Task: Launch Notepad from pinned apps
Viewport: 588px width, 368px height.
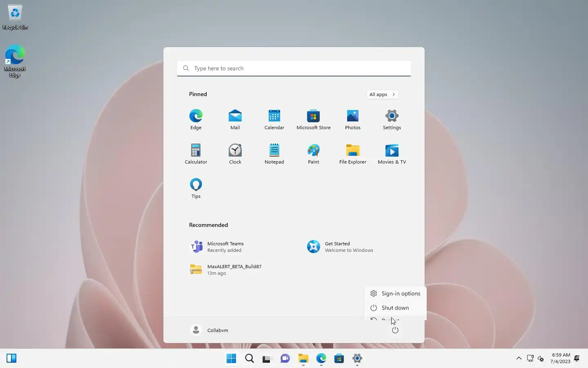Action: [274, 154]
